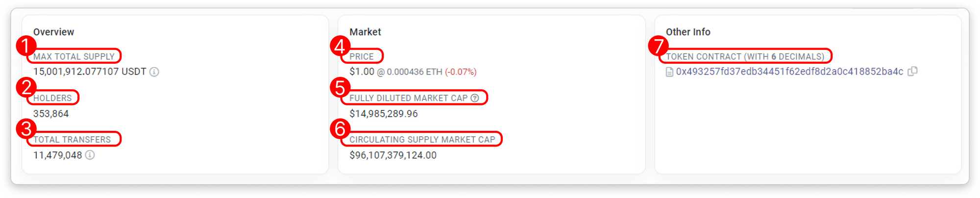Copy the token contract address
The image size is (980, 198).
[912, 72]
